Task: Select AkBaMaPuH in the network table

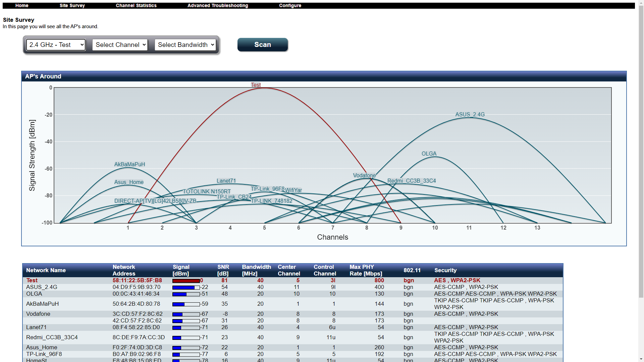Action: click(x=42, y=304)
